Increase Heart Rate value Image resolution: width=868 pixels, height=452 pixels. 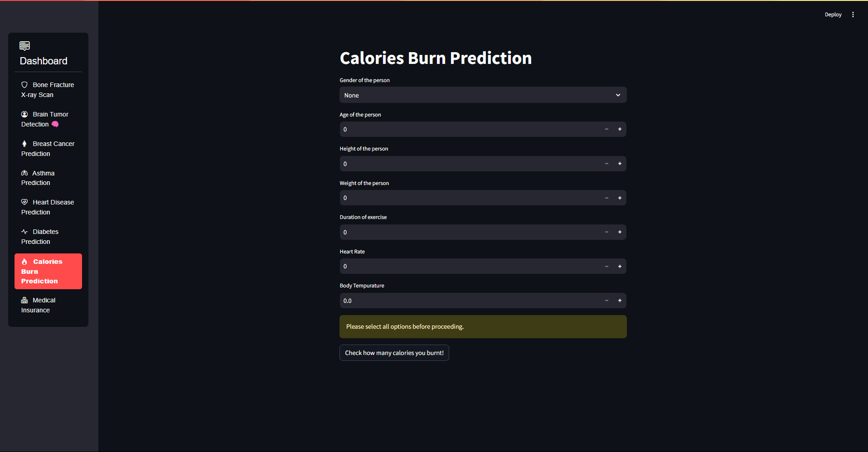coord(620,267)
